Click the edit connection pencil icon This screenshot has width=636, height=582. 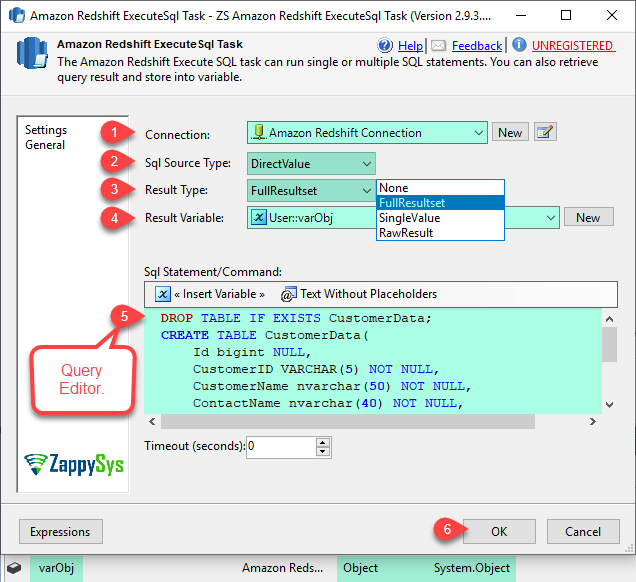(x=545, y=132)
